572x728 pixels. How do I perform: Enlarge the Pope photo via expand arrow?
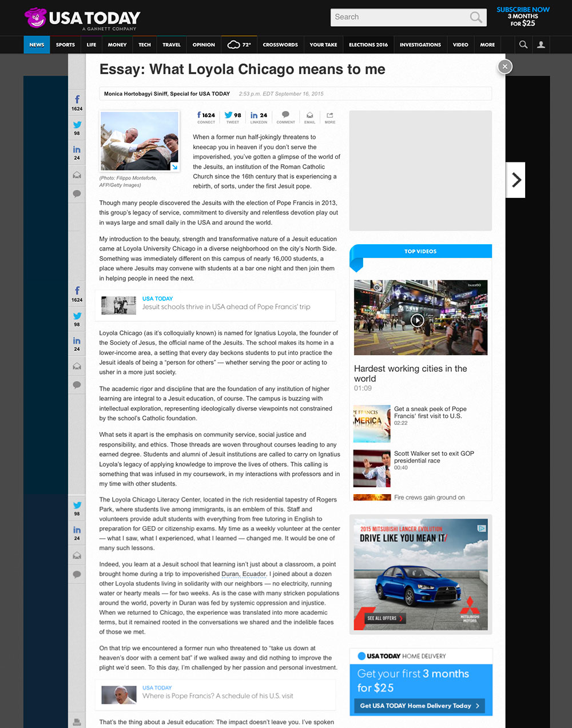tap(174, 166)
